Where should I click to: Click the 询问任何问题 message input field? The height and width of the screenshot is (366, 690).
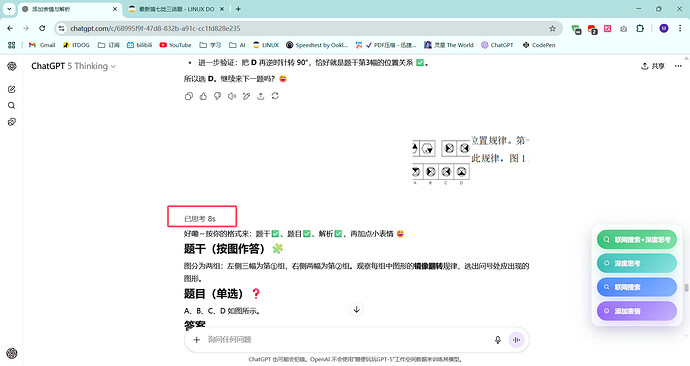tap(348, 340)
